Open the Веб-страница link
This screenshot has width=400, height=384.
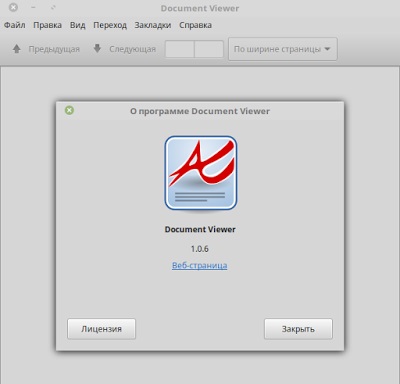pyautogui.click(x=200, y=265)
